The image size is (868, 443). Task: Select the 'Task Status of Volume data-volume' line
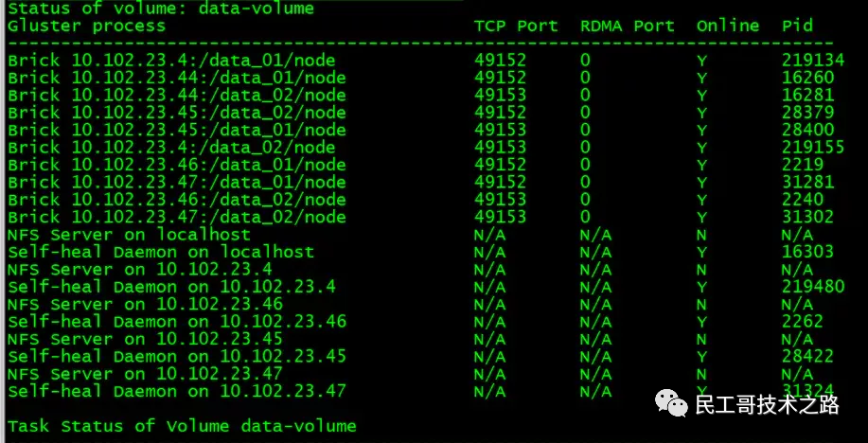[182, 426]
